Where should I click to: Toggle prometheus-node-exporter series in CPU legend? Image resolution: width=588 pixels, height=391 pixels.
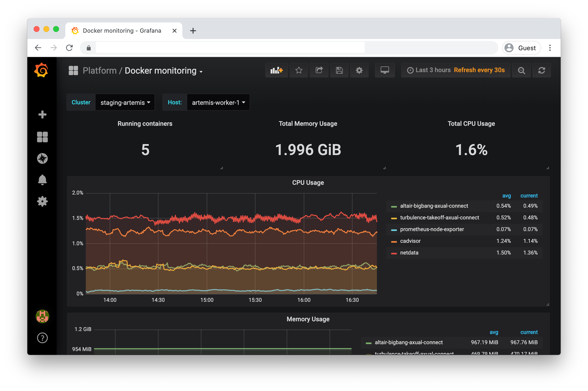(x=432, y=229)
